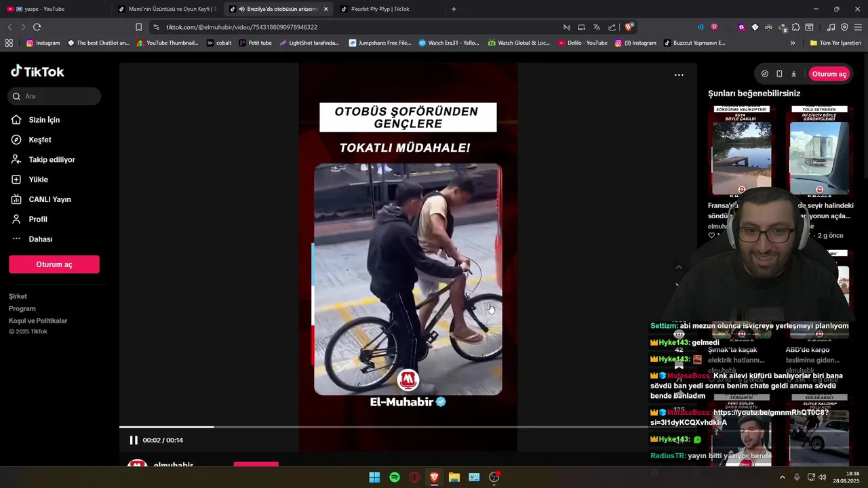Open OBS Studio from taskbar
This screenshot has width=868, height=488.
pyautogui.click(x=494, y=477)
